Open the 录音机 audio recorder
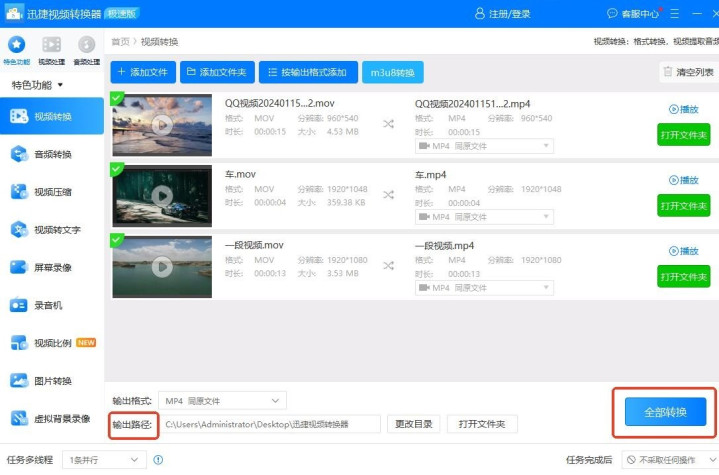This screenshot has width=719, height=475. [x=52, y=305]
